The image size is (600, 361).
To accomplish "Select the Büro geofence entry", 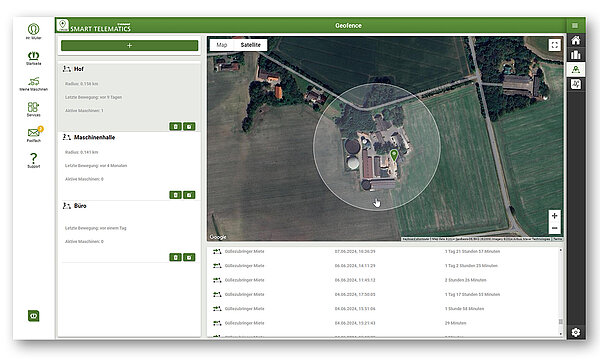I will pos(129,232).
